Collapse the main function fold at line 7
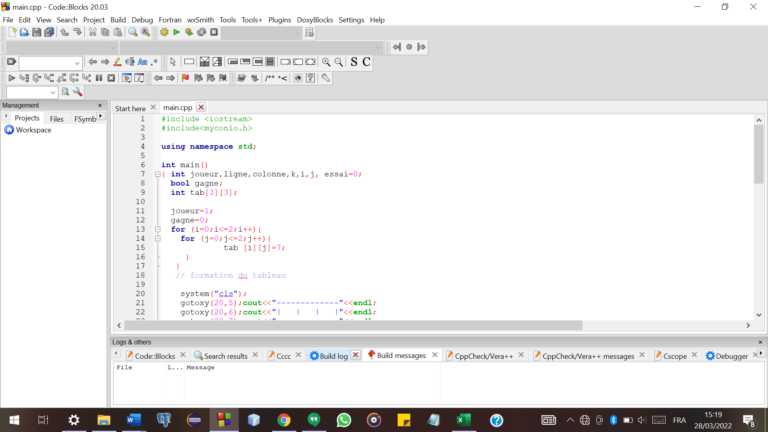Image resolution: width=768 pixels, height=432 pixels. [x=158, y=174]
